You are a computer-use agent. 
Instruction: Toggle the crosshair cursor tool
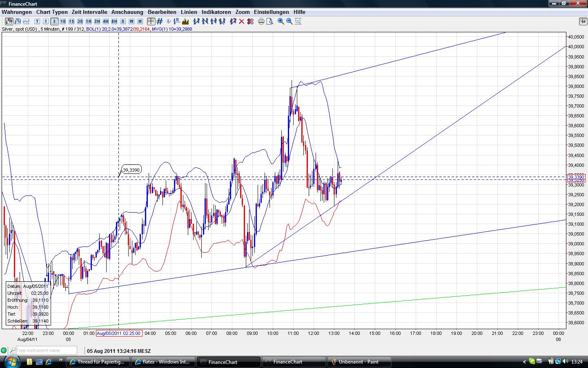click(151, 21)
